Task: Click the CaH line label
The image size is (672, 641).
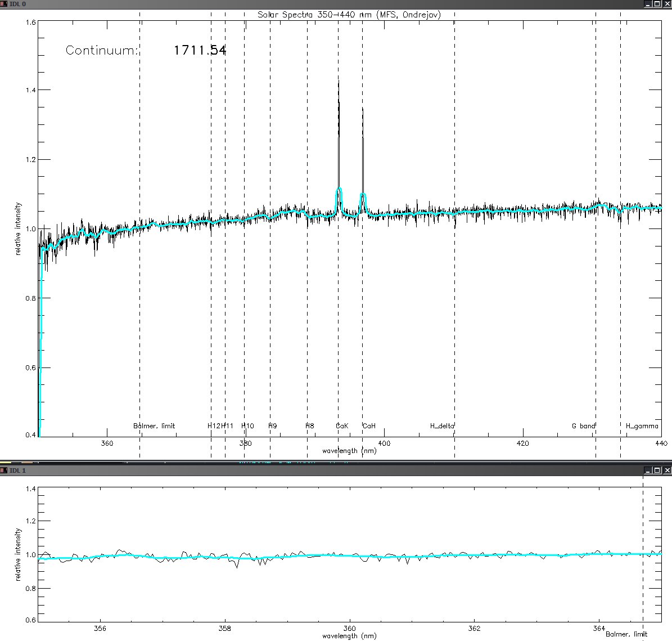Action: [x=369, y=426]
